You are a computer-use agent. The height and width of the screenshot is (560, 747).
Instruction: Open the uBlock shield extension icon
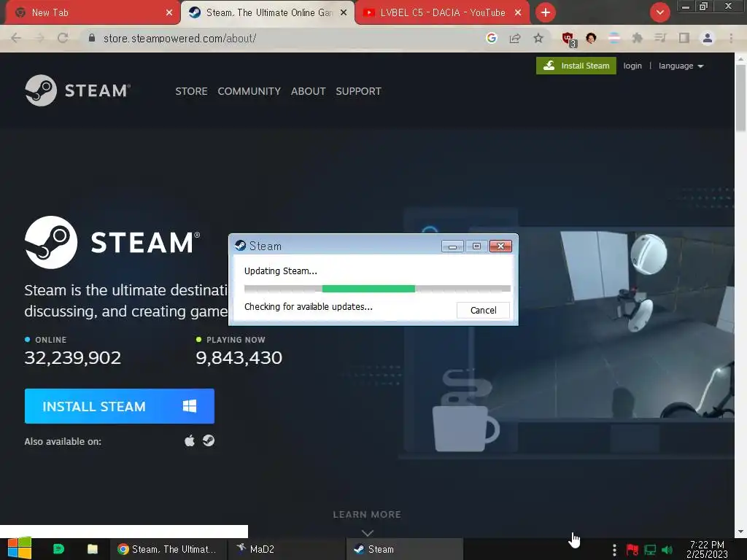[568, 39]
